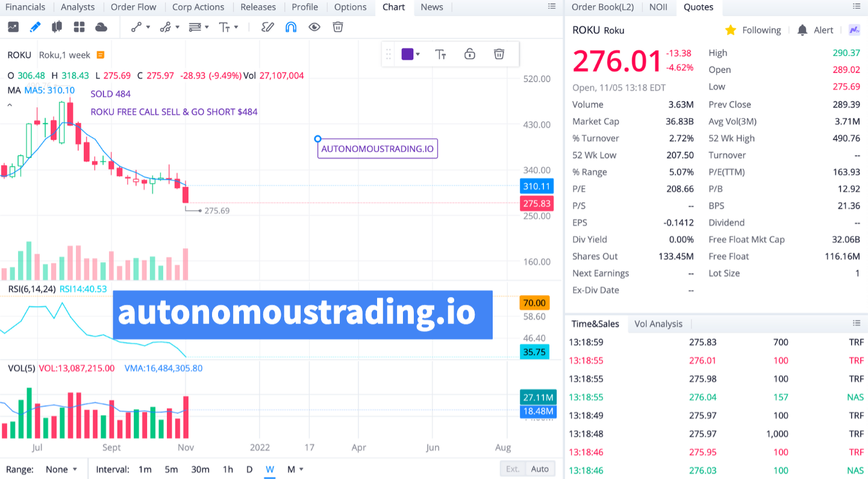Select the horizontal lines drawing tool
This screenshot has height=479, width=868.
click(195, 27)
